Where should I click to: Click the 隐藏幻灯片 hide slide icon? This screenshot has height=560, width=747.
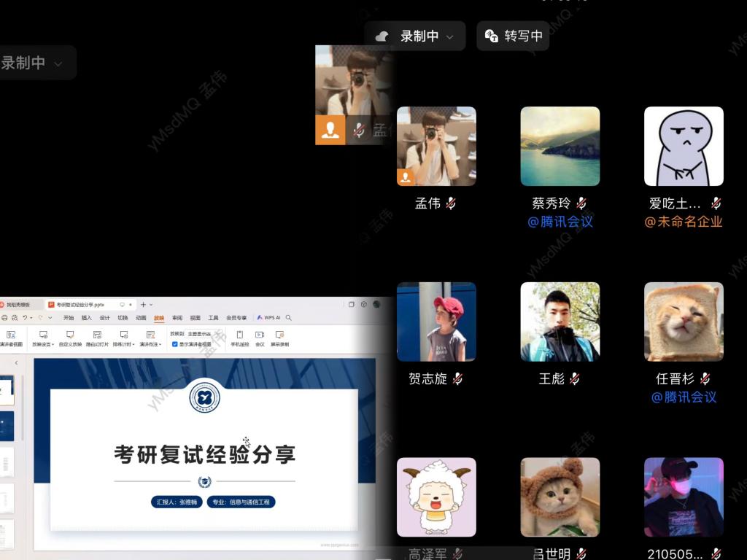click(97, 335)
